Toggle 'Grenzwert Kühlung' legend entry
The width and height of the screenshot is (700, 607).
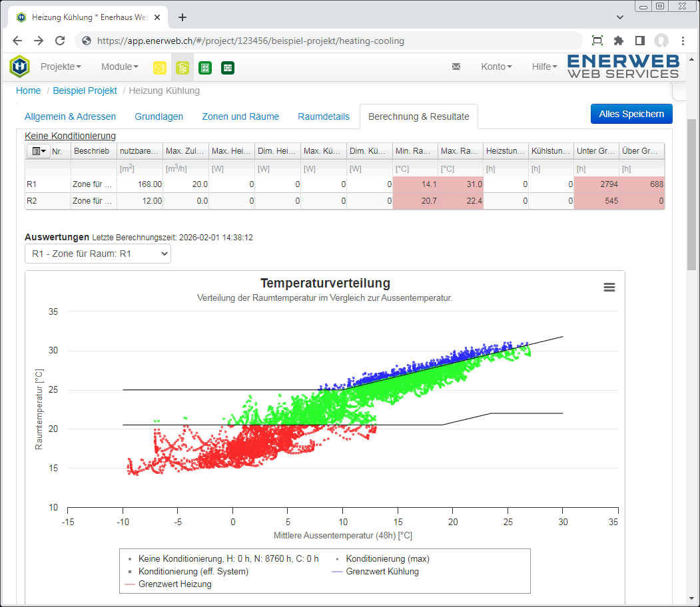coord(382,571)
